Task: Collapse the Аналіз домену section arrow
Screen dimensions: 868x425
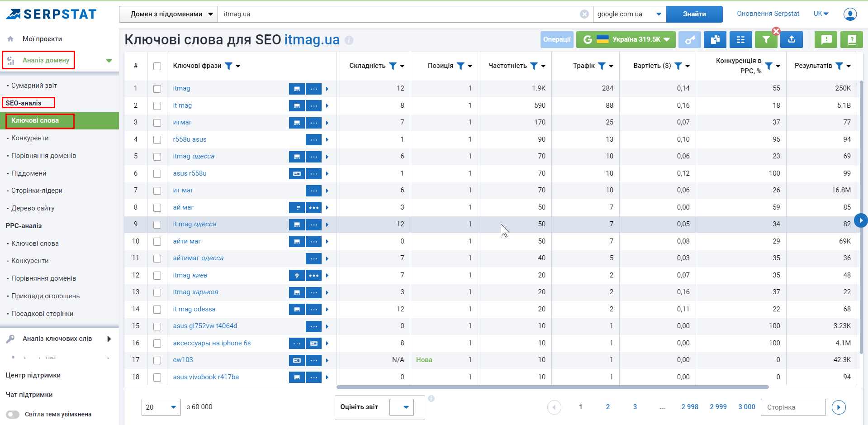Action: tap(109, 61)
